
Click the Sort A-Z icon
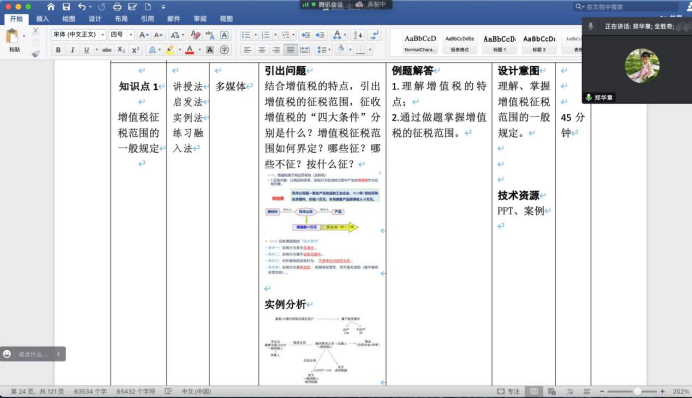[x=358, y=35]
